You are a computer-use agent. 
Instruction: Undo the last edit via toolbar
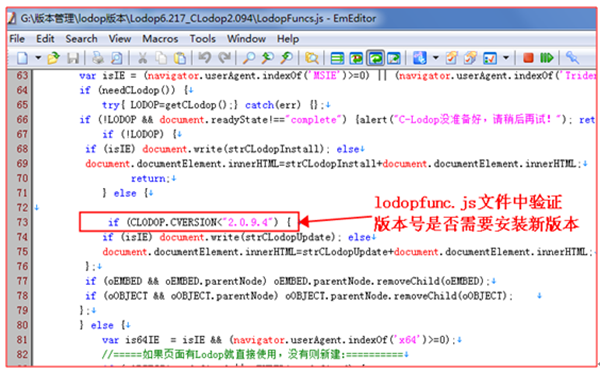(205, 58)
